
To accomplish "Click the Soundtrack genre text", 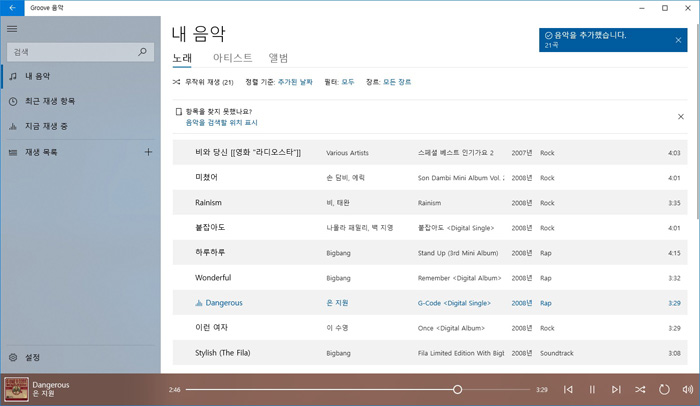I will (x=557, y=353).
